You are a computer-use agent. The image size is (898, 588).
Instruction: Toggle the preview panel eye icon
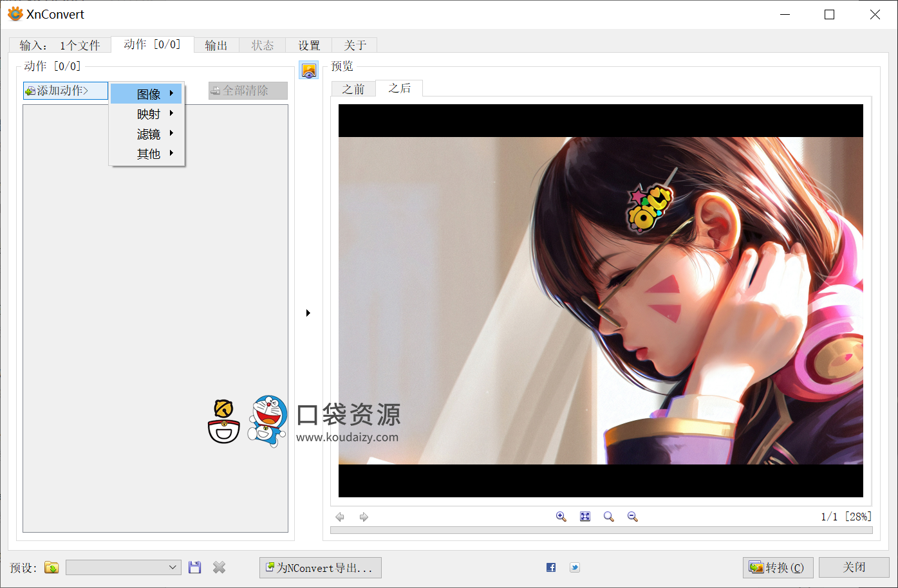[309, 70]
